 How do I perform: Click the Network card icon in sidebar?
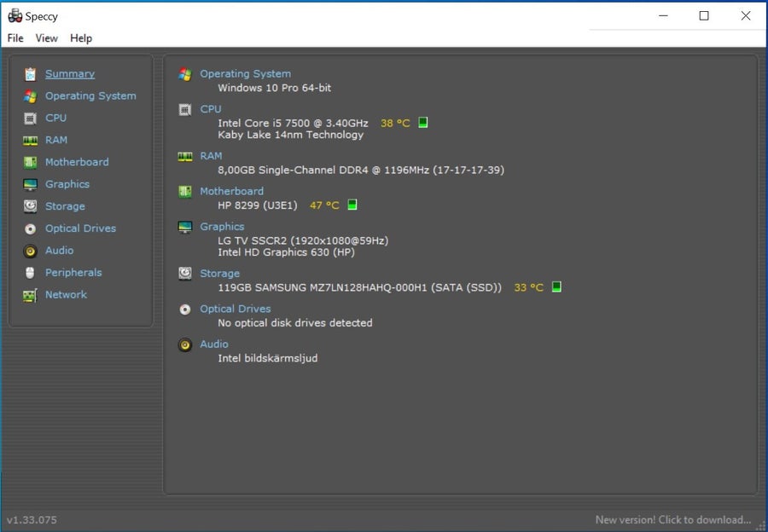click(x=31, y=295)
